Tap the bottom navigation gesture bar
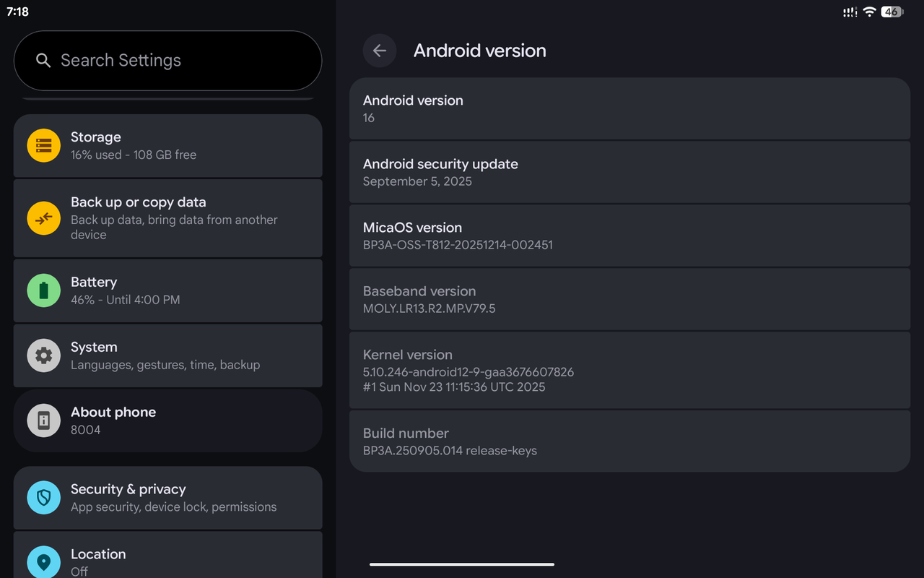The width and height of the screenshot is (924, 578). (462, 564)
